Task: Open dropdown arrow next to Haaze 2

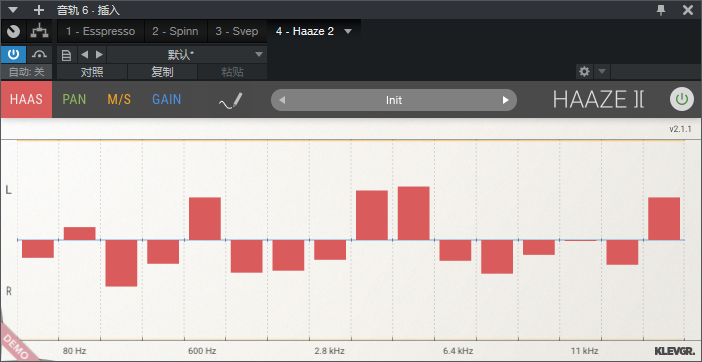Action: pyautogui.click(x=348, y=31)
